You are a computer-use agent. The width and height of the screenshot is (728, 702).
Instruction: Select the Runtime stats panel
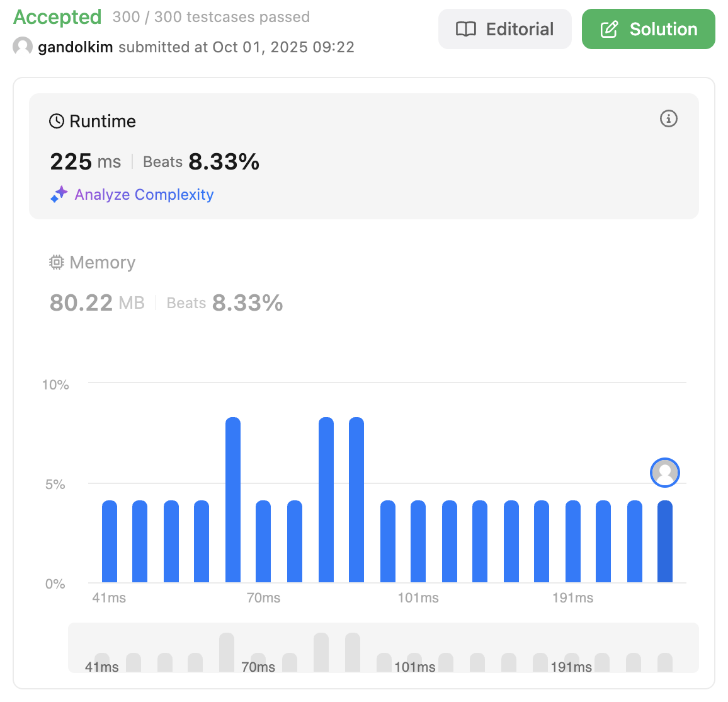(x=363, y=156)
